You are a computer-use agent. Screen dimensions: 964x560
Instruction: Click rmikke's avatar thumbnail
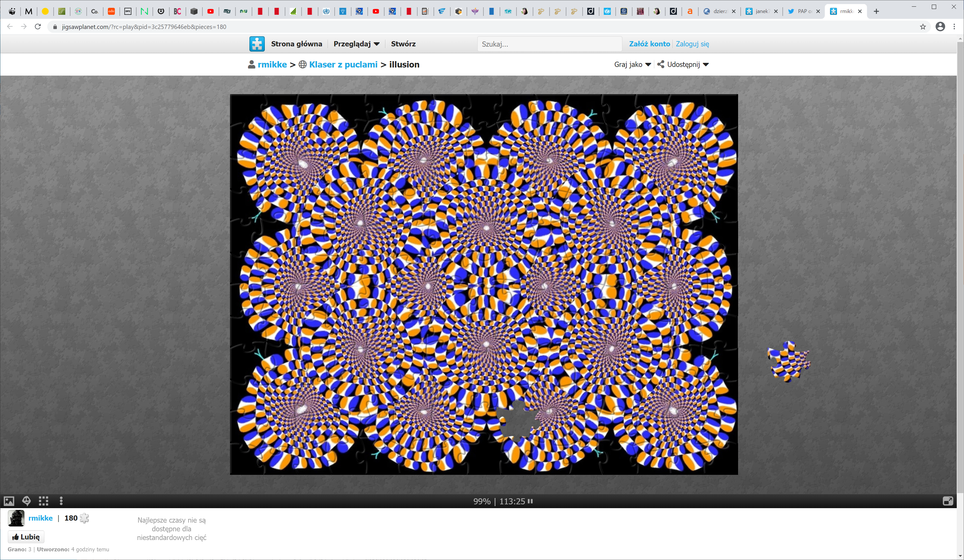click(16, 518)
